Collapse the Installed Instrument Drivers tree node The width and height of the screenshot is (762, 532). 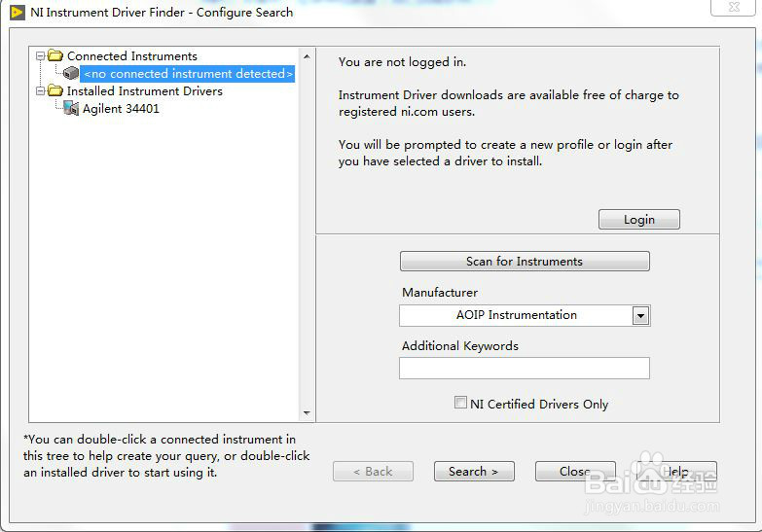[40, 90]
